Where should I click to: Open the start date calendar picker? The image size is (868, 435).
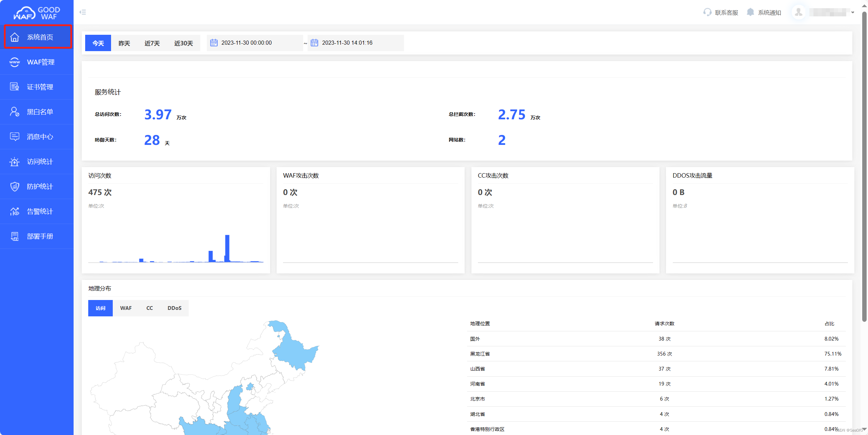214,43
